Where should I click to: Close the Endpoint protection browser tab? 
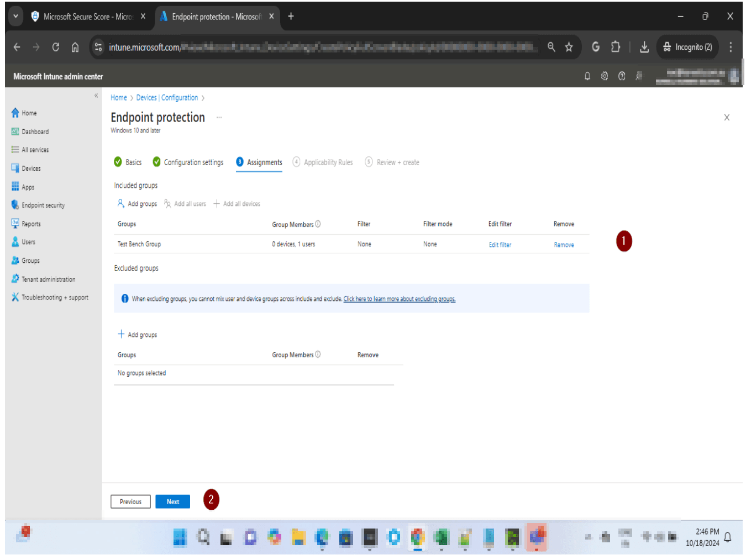point(271,17)
